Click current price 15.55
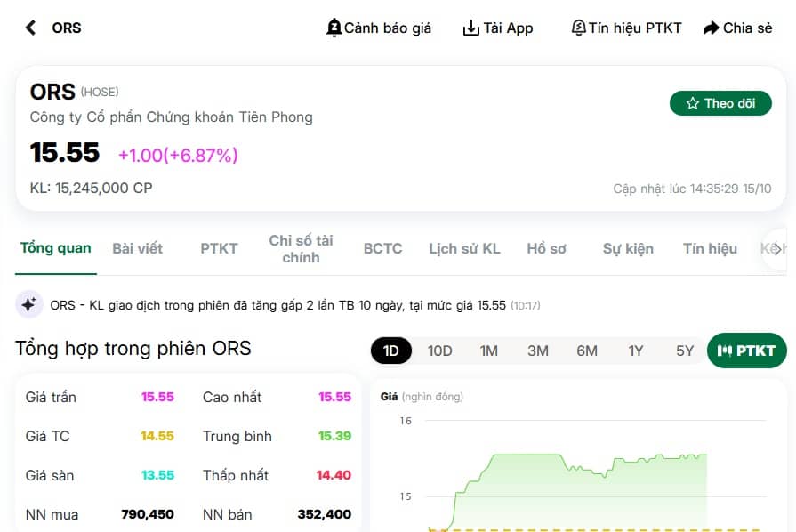Image resolution: width=796 pixels, height=532 pixels. point(65,153)
